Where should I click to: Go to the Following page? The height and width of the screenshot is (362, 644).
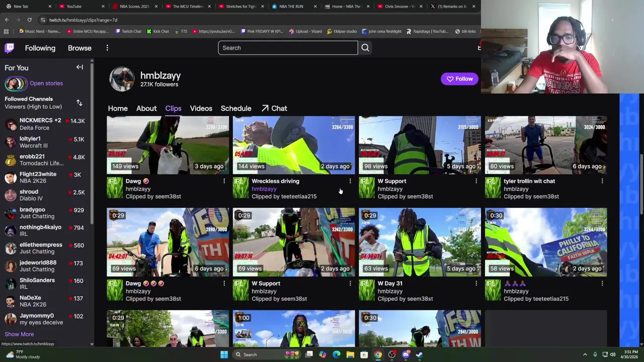(40, 48)
